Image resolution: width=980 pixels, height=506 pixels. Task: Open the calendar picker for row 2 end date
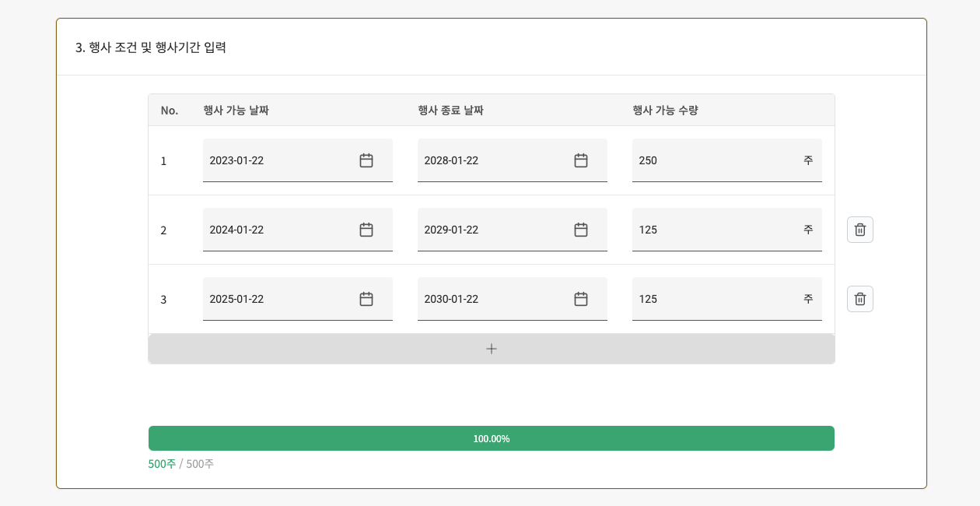(x=580, y=230)
